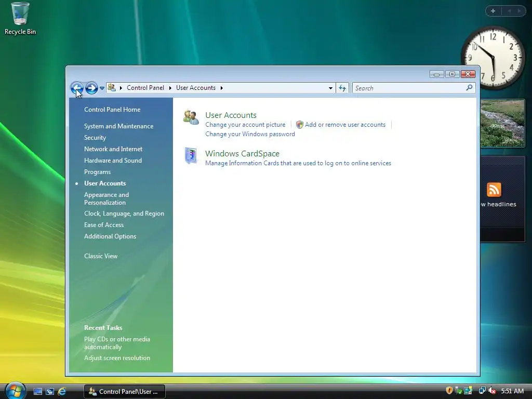The image size is (532, 399).
Task: Click the green check tray icon next to the shield
Action: (458, 391)
